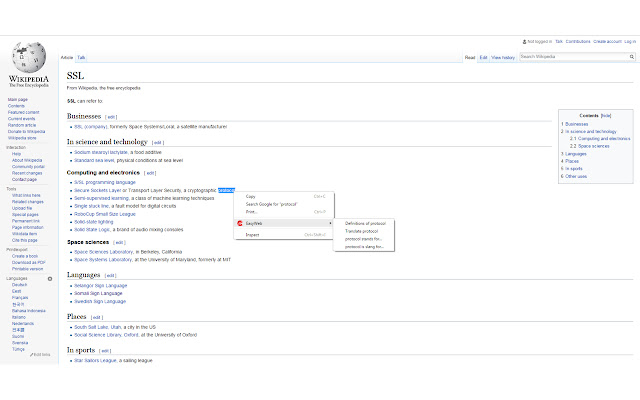The width and height of the screenshot is (640, 400).
Task: Edit the Computing and electronics section
Action: point(150,173)
